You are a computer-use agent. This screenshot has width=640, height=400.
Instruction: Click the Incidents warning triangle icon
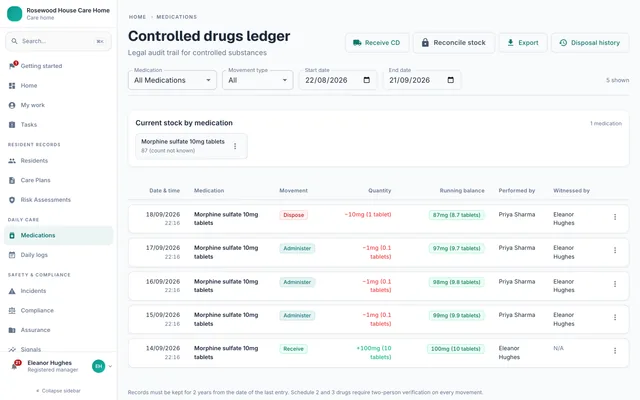tap(12, 291)
